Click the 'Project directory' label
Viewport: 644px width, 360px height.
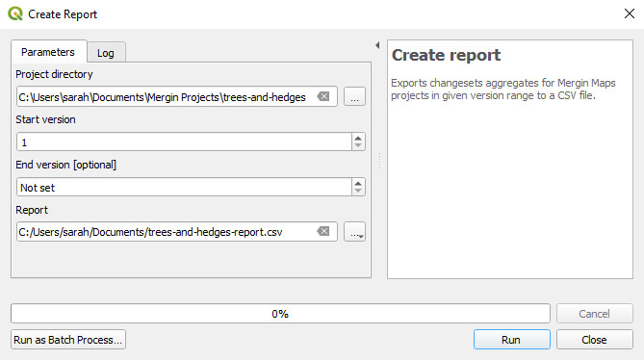coord(54,74)
